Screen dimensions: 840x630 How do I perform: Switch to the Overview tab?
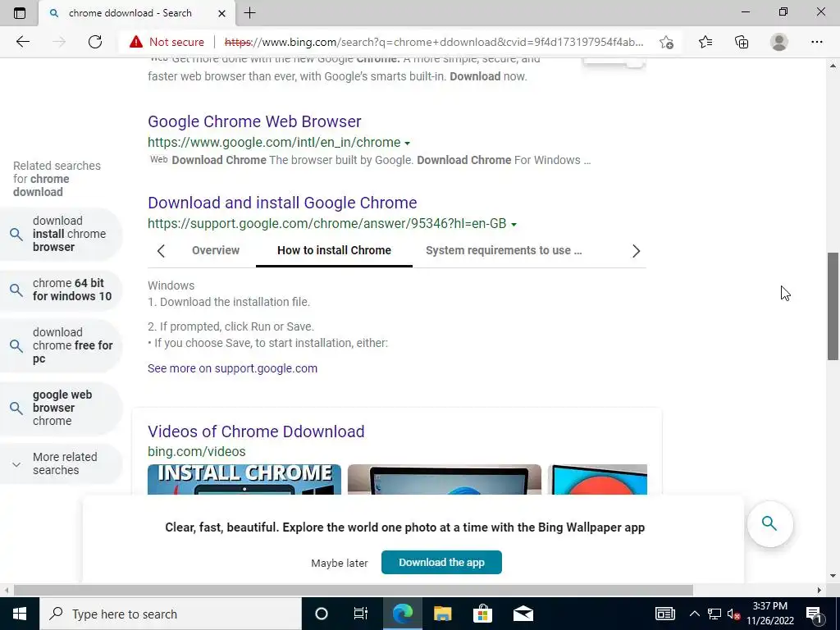pyautogui.click(x=216, y=250)
